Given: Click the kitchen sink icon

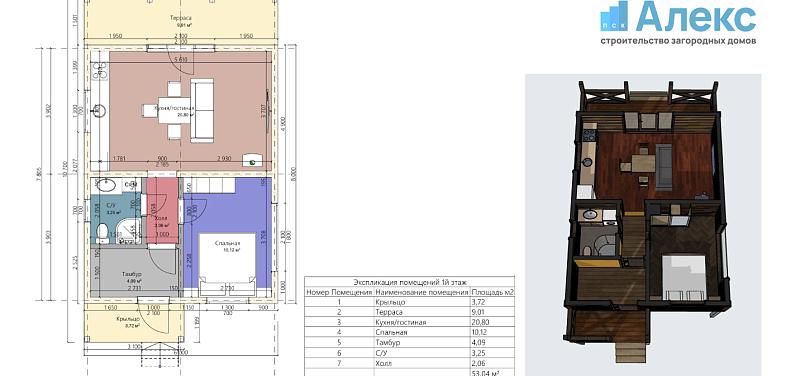Looking at the screenshot, I should (x=98, y=109).
